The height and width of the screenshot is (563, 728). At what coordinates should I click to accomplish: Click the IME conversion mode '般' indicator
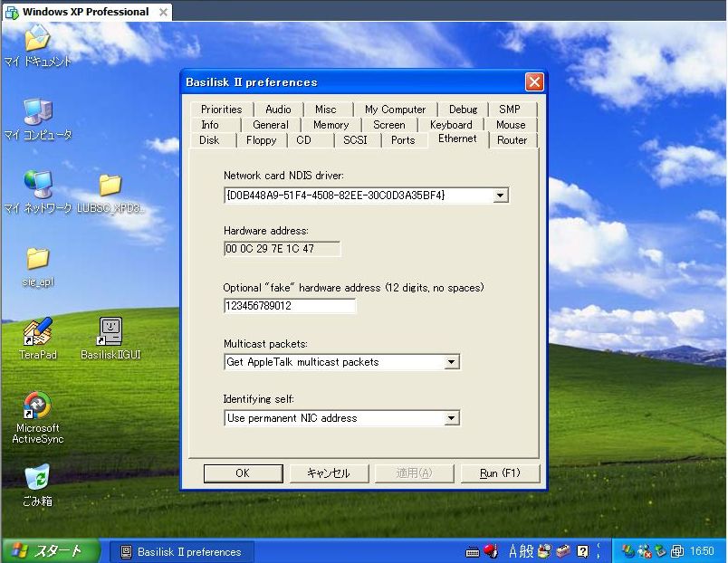point(526,551)
